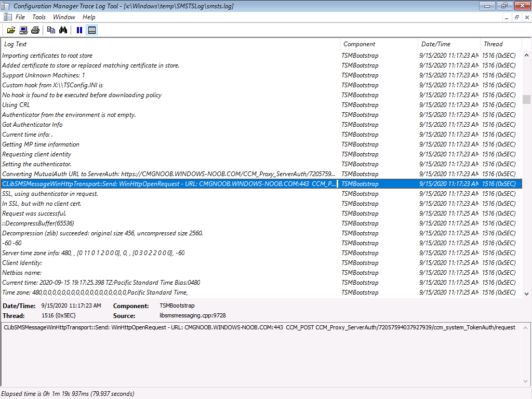
Task: Sort by the Log Text column header
Action: (x=170, y=44)
